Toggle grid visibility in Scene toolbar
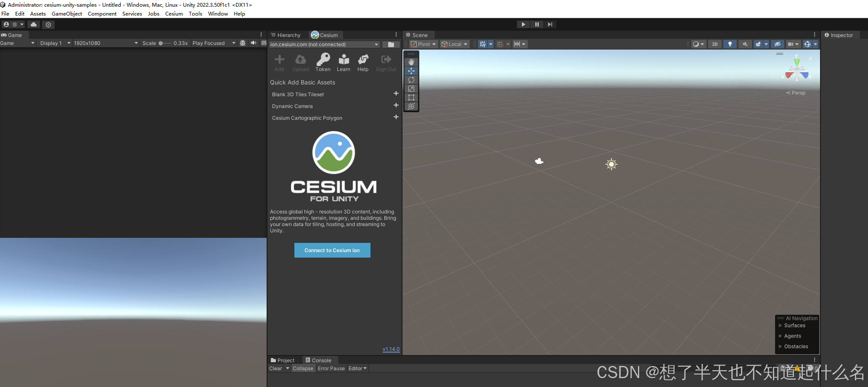 [483, 44]
